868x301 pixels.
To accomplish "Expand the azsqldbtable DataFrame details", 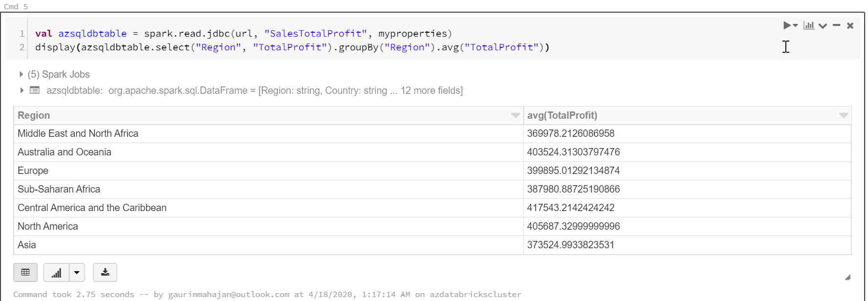I will (22, 90).
